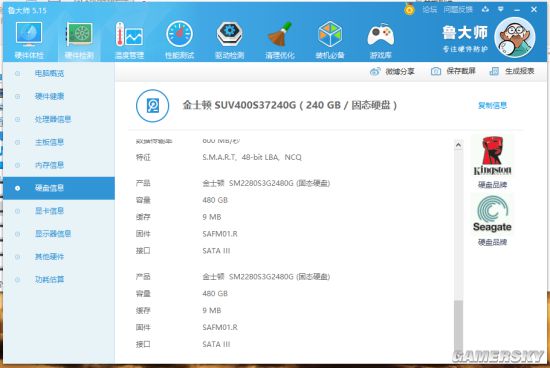Click the 金士顿 SUV400S37240G disk title

point(289,105)
